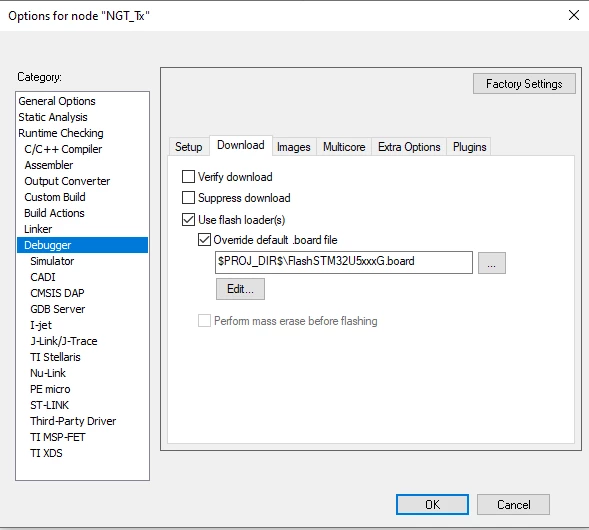Confirm with the OK button
This screenshot has height=530, width=589.
coord(432,504)
